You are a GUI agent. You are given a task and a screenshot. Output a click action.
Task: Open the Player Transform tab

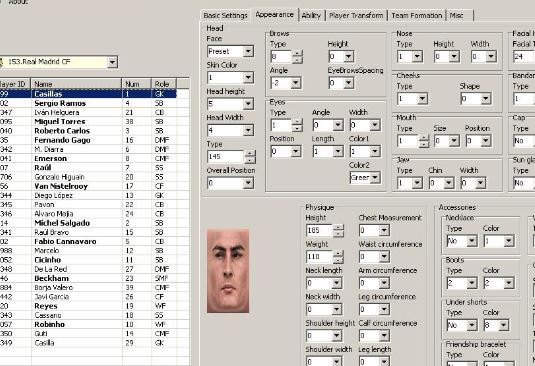pos(356,16)
